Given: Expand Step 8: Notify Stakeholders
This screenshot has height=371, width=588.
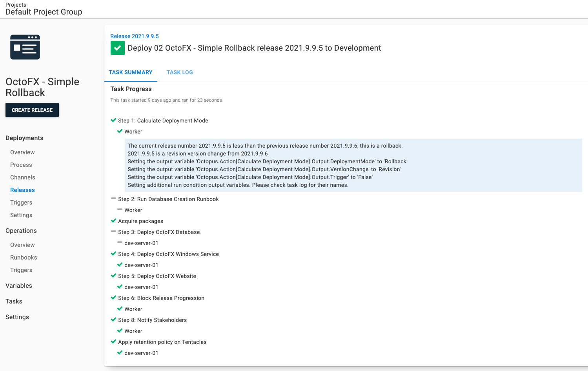Looking at the screenshot, I should [152, 320].
